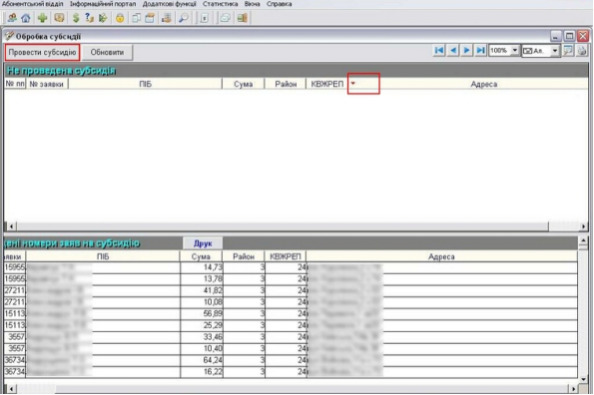This screenshot has height=395, width=594.
Task: Click the magnifying glass search icon
Action: pyautogui.click(x=184, y=18)
